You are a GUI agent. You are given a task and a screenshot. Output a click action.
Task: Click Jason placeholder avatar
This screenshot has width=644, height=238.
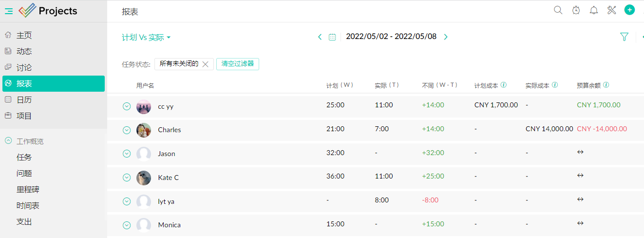click(144, 154)
